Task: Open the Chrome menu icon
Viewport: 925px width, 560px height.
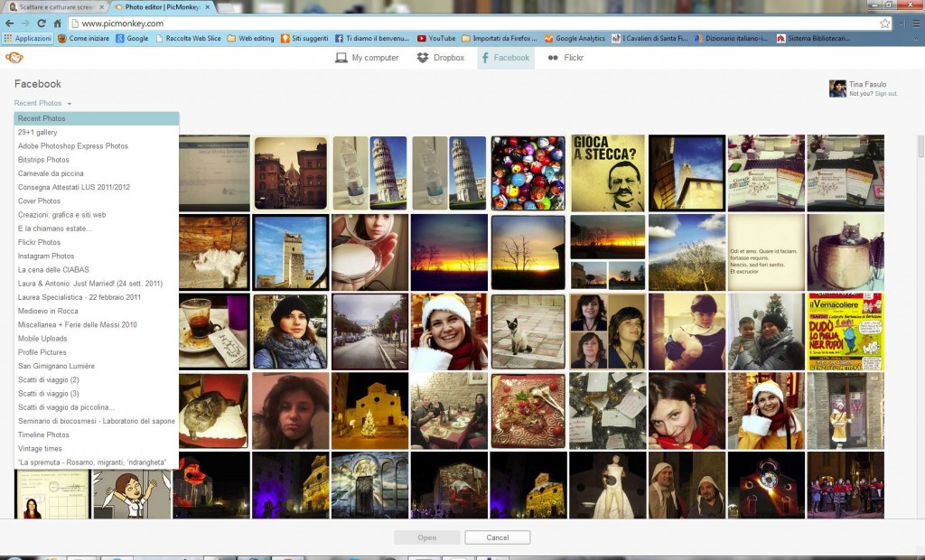Action: (916, 23)
